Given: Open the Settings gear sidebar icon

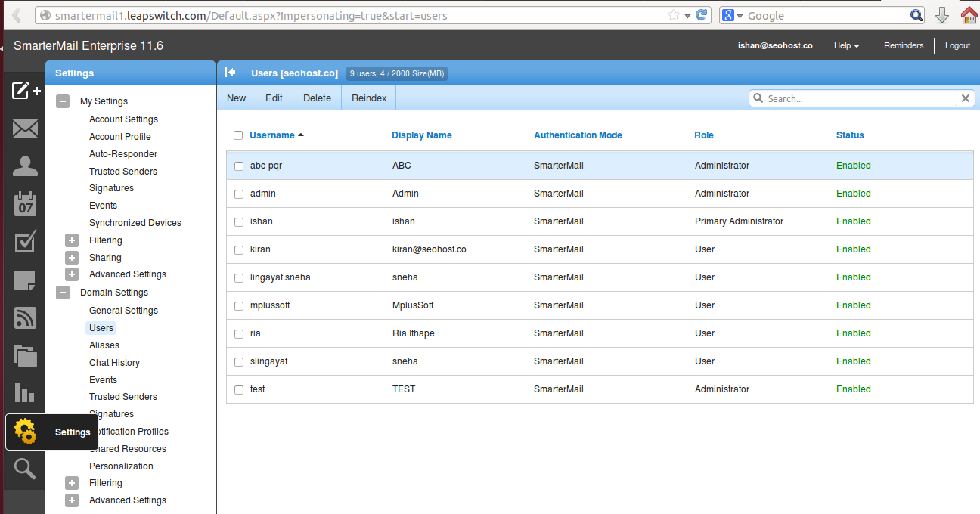Looking at the screenshot, I should [x=25, y=432].
